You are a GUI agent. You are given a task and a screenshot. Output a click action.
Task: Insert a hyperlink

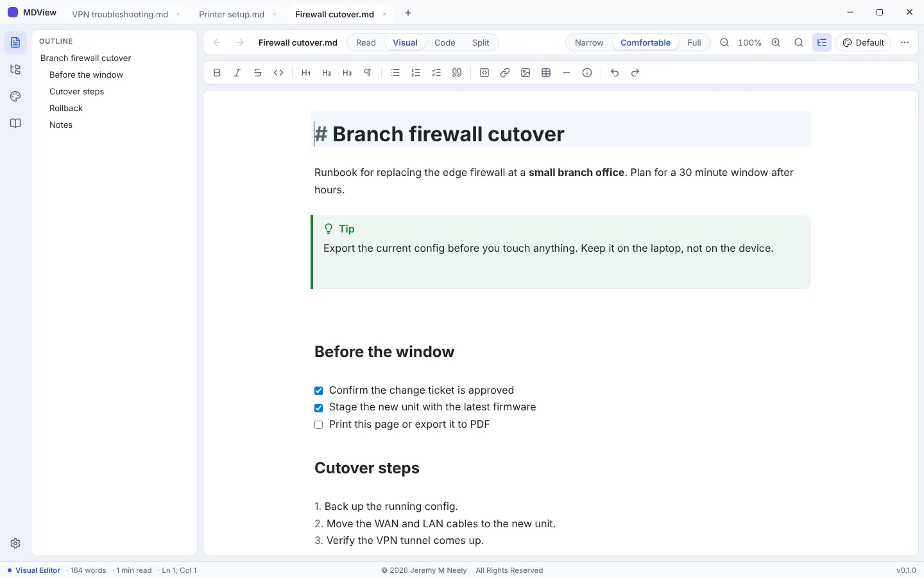505,73
